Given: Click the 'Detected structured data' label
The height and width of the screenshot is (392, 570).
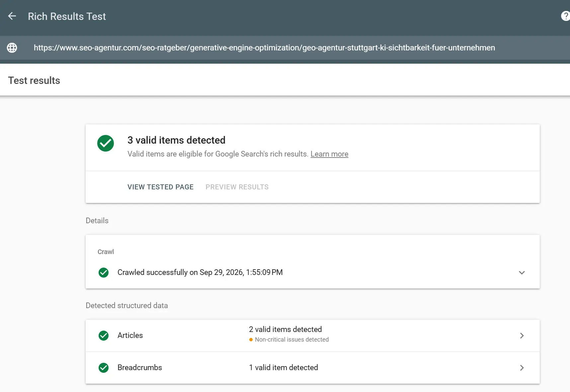Looking at the screenshot, I should [127, 305].
